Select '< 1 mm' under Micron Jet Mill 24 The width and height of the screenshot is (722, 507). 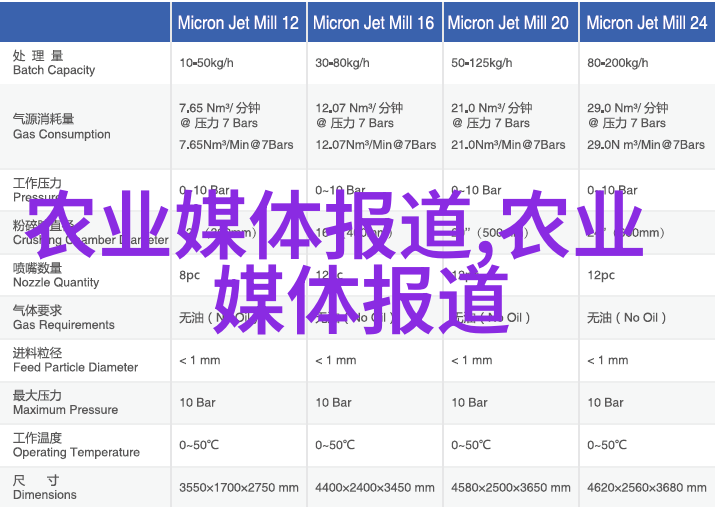[607, 360]
